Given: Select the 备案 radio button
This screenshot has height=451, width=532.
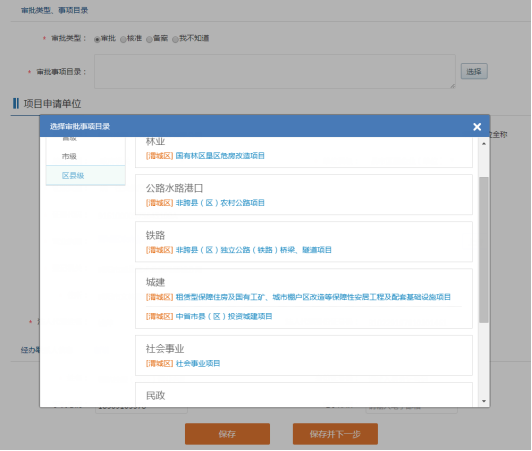Looking at the screenshot, I should point(149,39).
